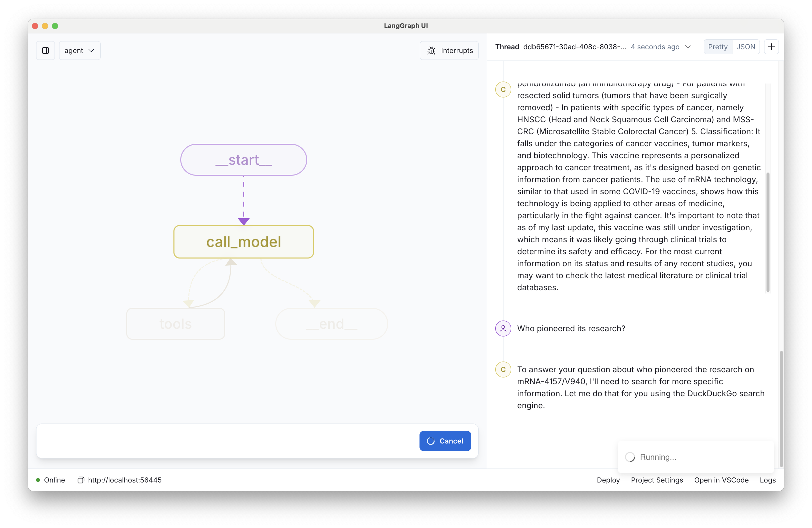Enable Interrupts mode

pos(449,50)
